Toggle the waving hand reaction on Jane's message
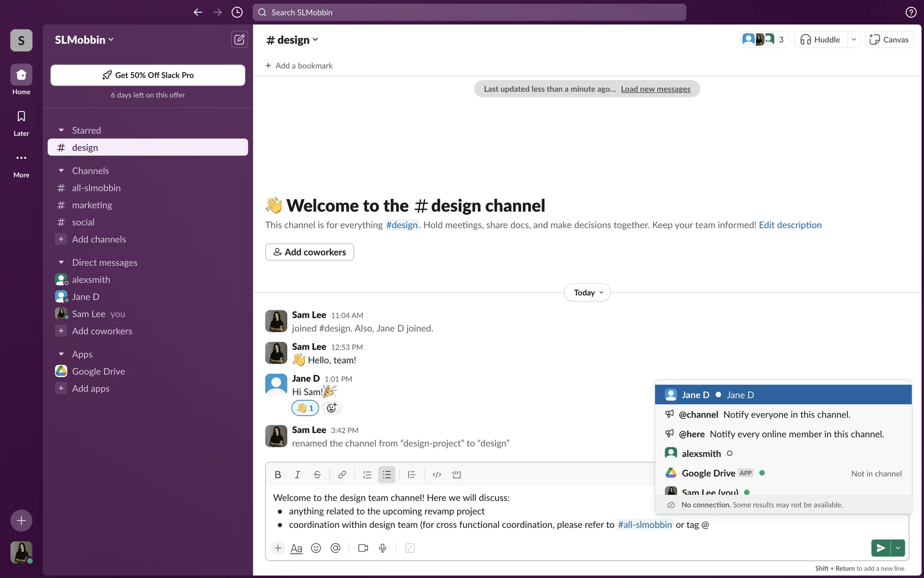924x578 pixels. [x=305, y=408]
